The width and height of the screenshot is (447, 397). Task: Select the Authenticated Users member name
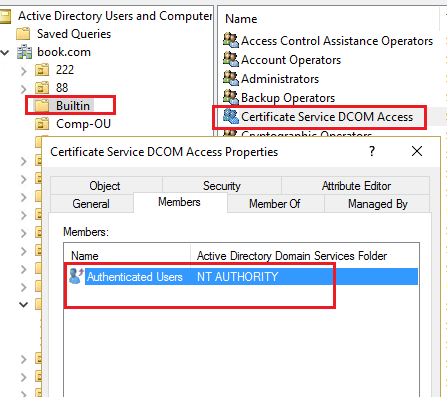pos(135,277)
